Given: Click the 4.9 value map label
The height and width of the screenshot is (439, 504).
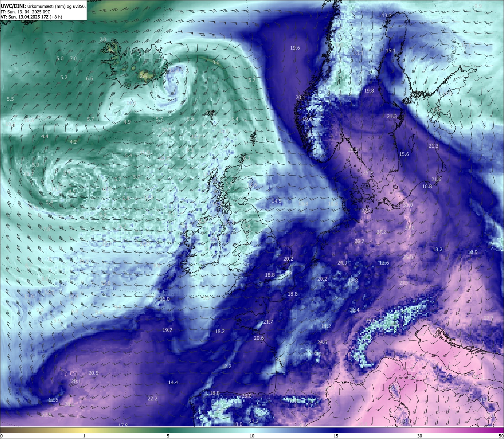Looking at the screenshot, I should [127, 122].
